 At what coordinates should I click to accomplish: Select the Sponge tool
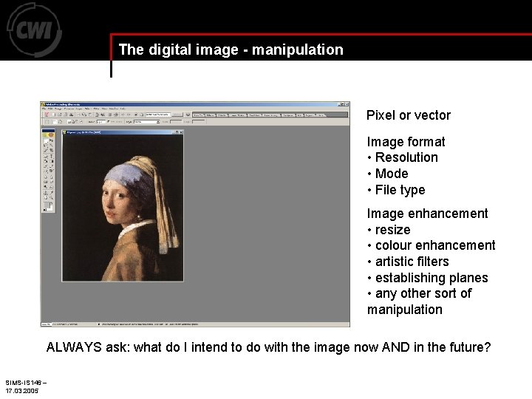tap(46, 182)
